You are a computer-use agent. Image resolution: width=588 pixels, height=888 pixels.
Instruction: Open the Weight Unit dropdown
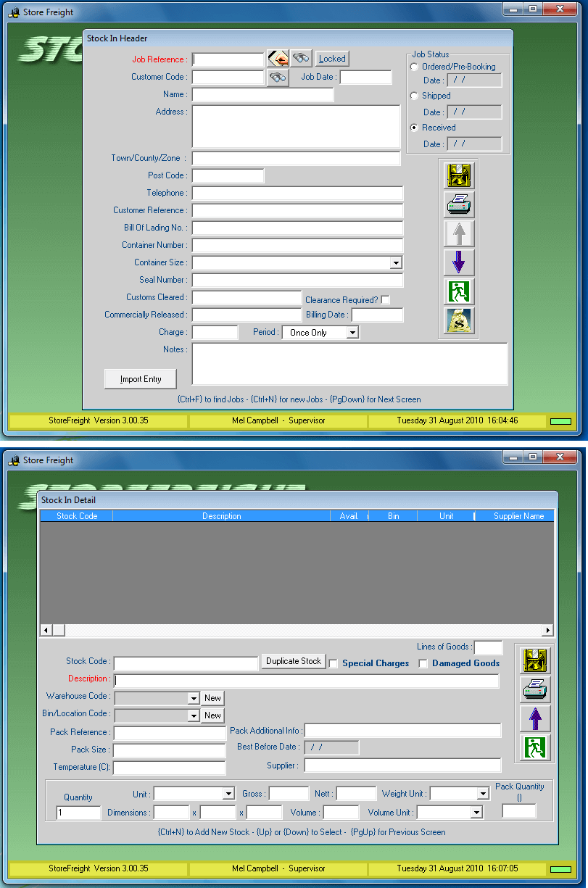(483, 794)
